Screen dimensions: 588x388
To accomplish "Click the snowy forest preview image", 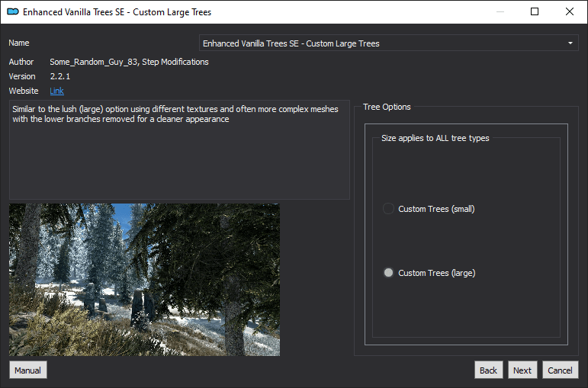I will click(144, 280).
